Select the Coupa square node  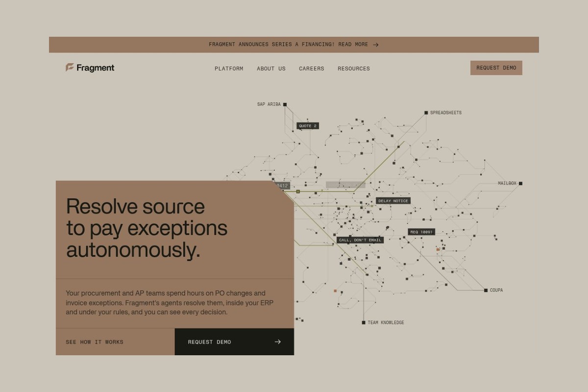pyautogui.click(x=486, y=290)
